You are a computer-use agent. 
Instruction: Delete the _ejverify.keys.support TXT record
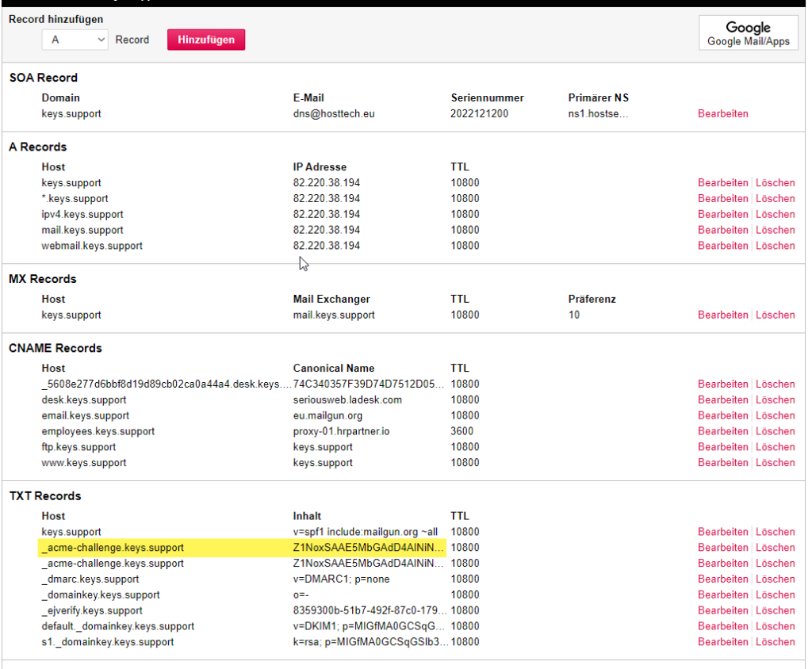(x=775, y=610)
